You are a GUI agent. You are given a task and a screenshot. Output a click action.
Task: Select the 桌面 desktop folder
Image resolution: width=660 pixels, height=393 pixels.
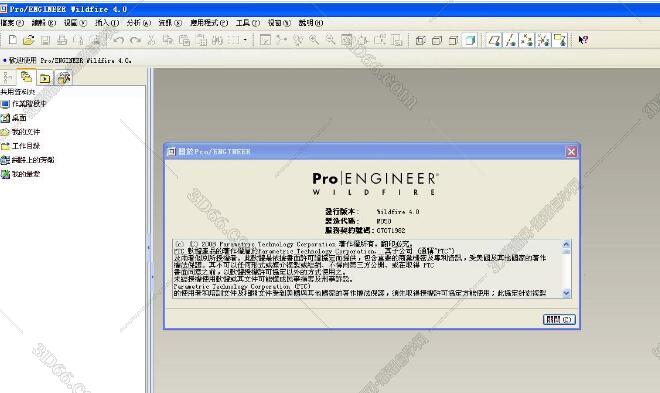tap(14, 118)
